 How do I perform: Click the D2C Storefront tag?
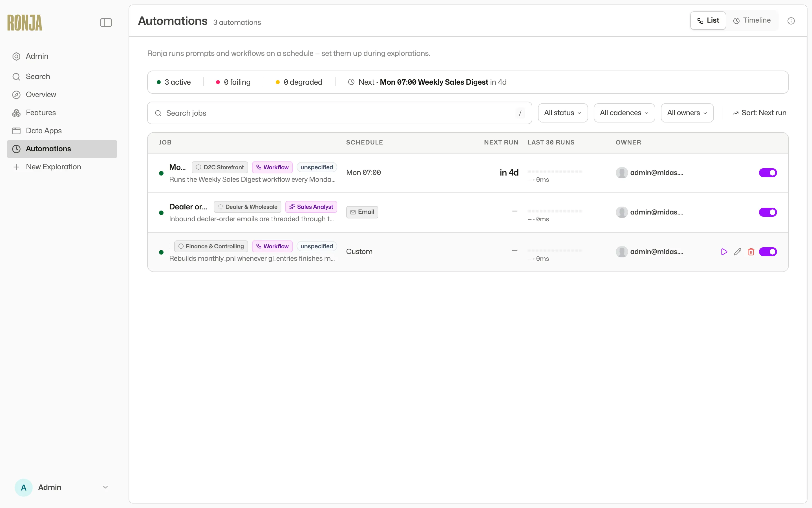pyautogui.click(x=220, y=167)
